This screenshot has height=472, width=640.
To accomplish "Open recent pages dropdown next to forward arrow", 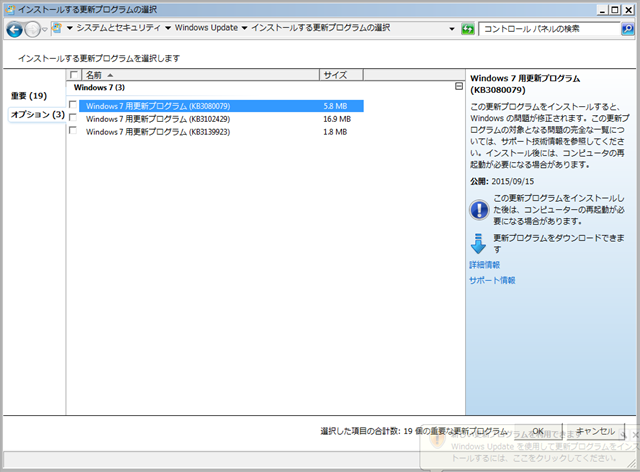I will [45, 29].
